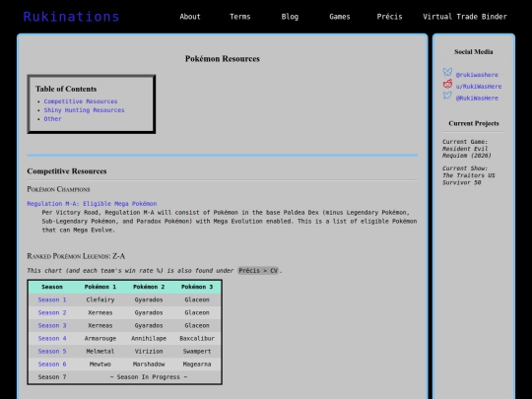The height and width of the screenshot is (399, 532).
Task: Click the Ranked Pokémon Legends: Z-A subheading
Action: pos(76,256)
